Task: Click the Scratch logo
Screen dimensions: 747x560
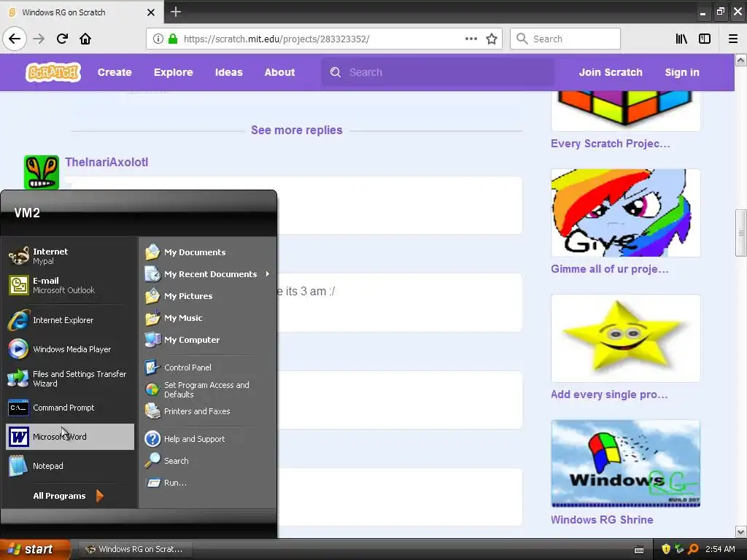Action: pos(53,72)
